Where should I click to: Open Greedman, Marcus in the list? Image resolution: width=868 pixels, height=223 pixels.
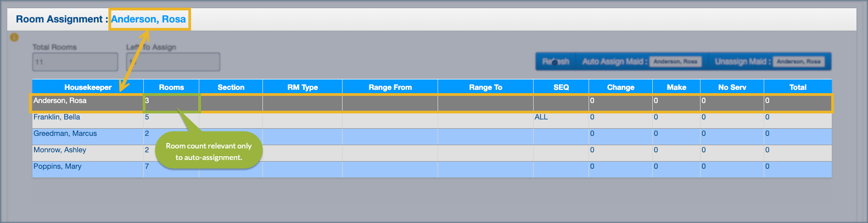pyautogui.click(x=65, y=134)
